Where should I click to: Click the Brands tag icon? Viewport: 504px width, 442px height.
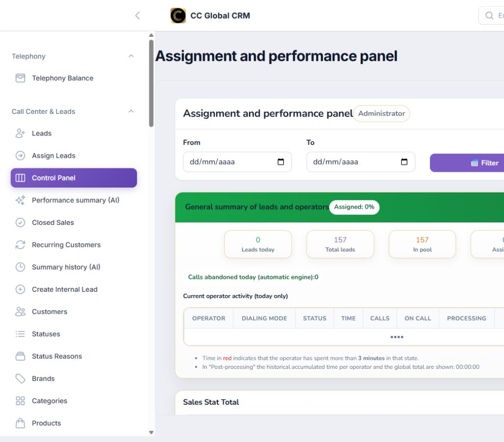tap(20, 379)
